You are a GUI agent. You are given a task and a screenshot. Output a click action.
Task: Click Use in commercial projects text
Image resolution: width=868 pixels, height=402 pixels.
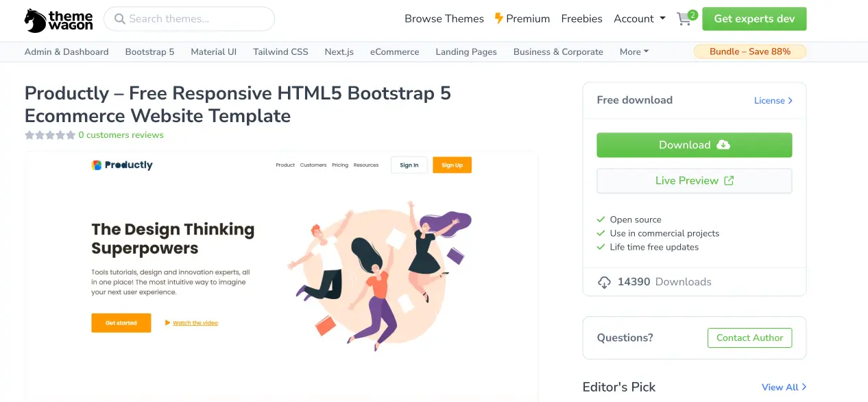[x=664, y=233]
